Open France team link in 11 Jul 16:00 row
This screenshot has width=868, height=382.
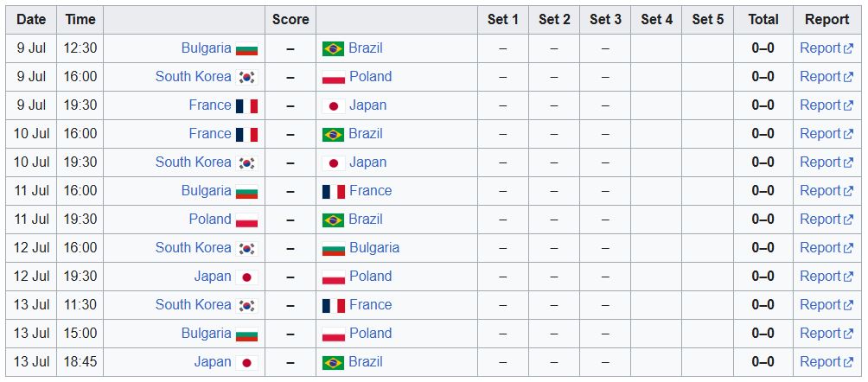[370, 190]
